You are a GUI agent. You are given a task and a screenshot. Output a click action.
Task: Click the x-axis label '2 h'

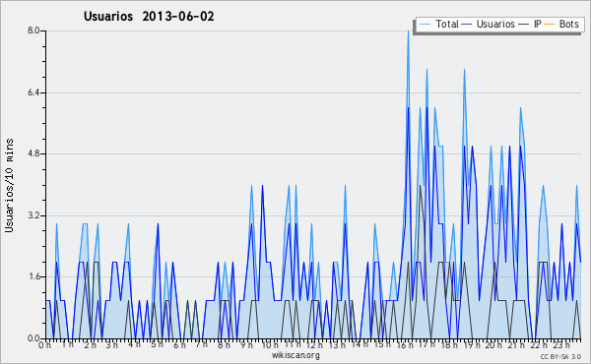(x=90, y=345)
